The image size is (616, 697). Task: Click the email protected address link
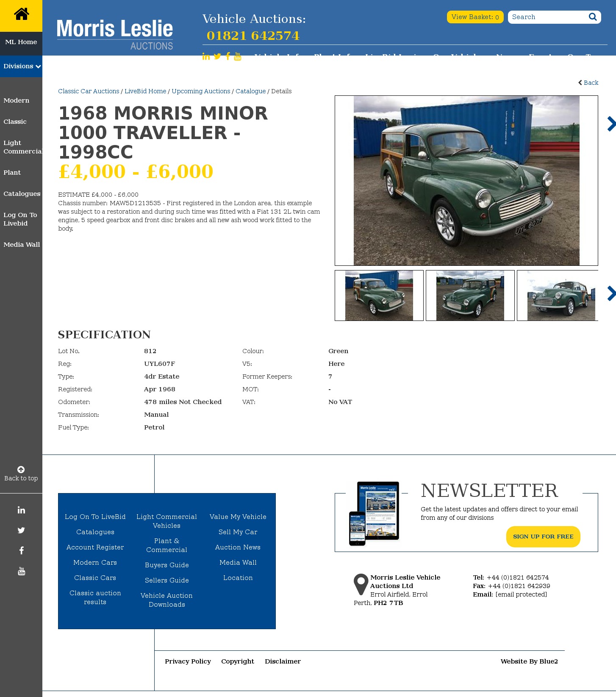tap(521, 594)
